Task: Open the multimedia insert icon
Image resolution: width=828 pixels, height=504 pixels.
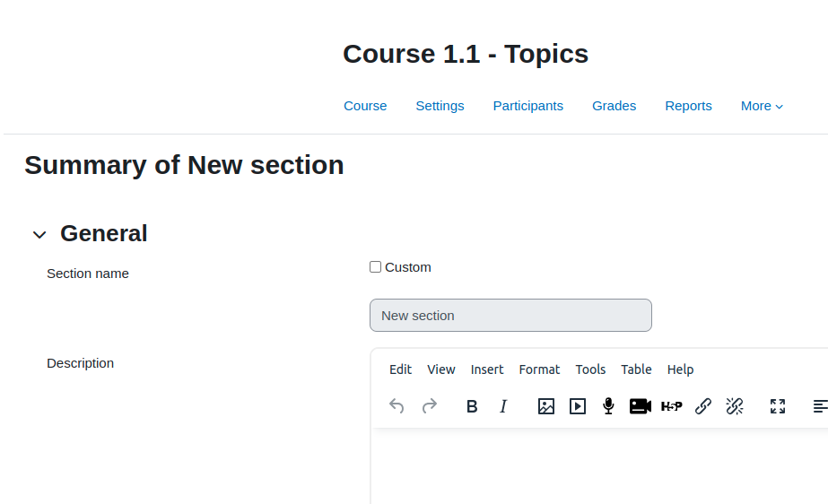Action: [x=577, y=406]
